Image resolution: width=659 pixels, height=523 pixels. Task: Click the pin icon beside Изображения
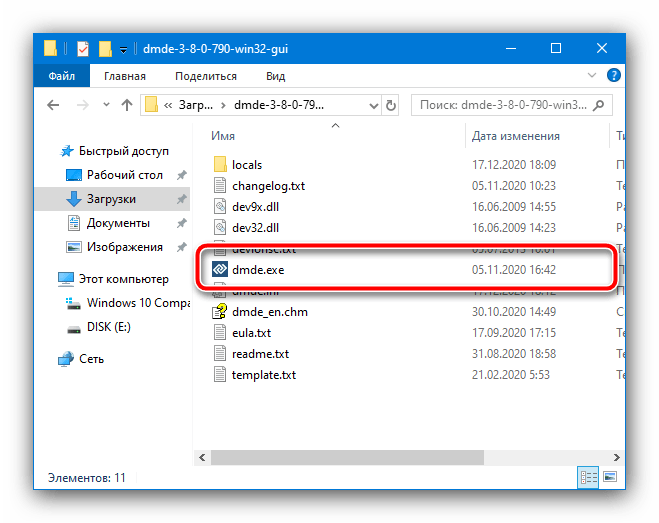182,247
